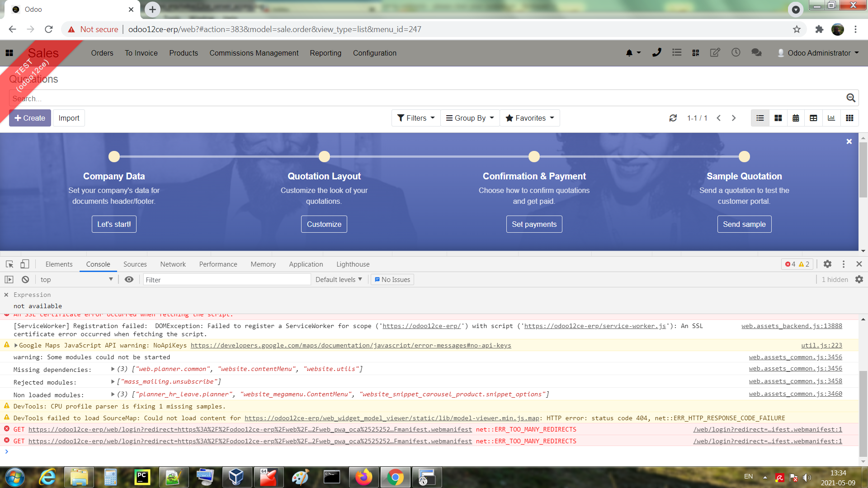Select the pivot table view

pos(813,118)
